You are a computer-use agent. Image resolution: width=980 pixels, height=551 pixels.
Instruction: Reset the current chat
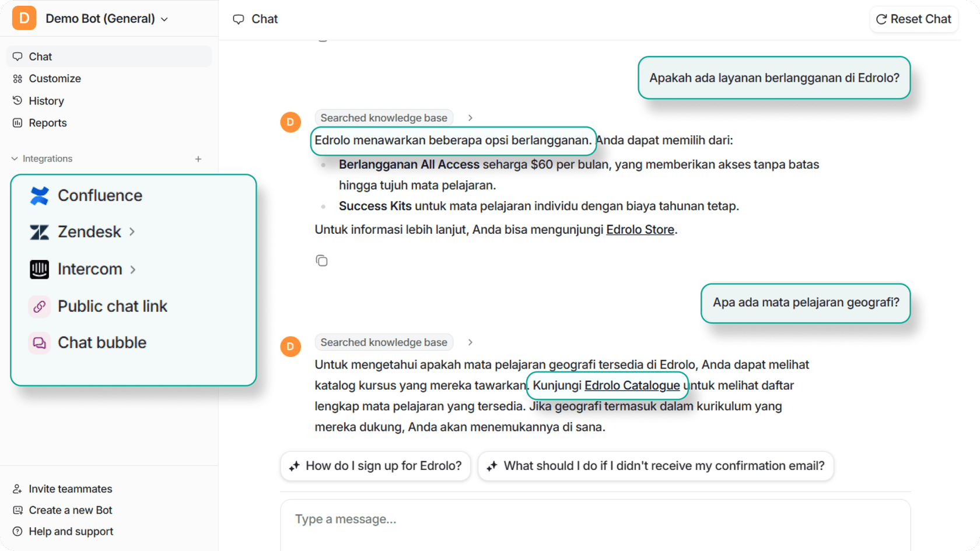pos(914,19)
